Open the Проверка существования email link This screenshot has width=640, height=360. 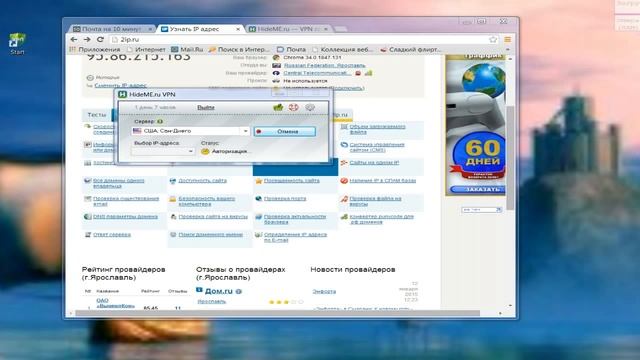126,201
